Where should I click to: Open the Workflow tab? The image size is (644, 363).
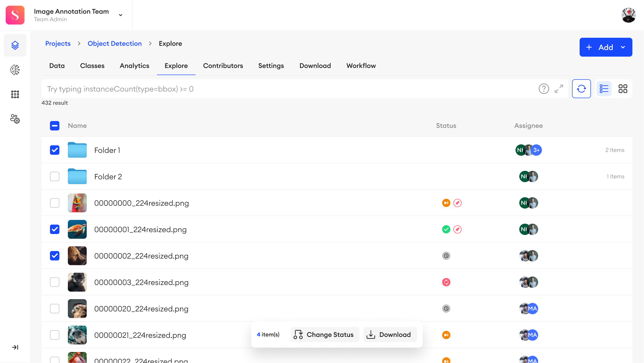[361, 66]
